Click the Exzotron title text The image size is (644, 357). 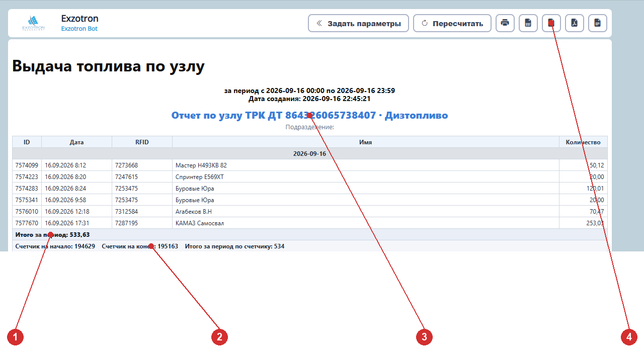[x=79, y=18]
